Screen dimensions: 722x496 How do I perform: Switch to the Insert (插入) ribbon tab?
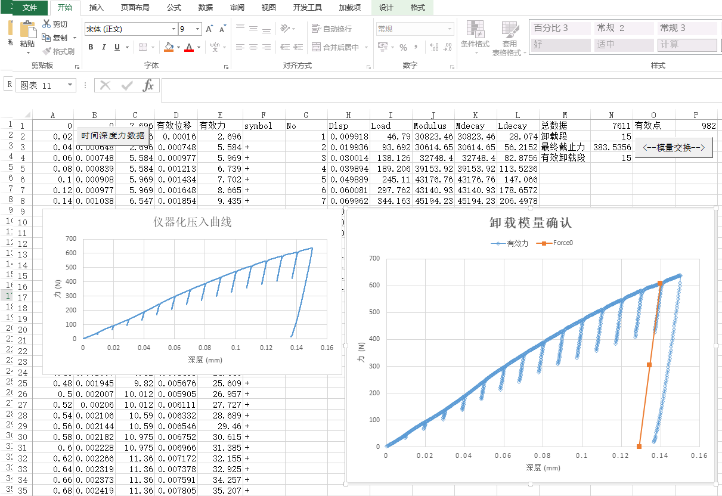point(96,6)
